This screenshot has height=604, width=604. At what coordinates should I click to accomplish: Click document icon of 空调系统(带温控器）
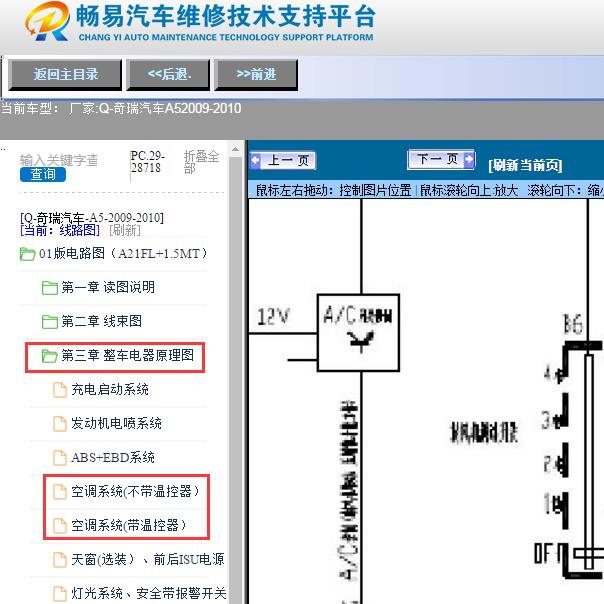59,525
